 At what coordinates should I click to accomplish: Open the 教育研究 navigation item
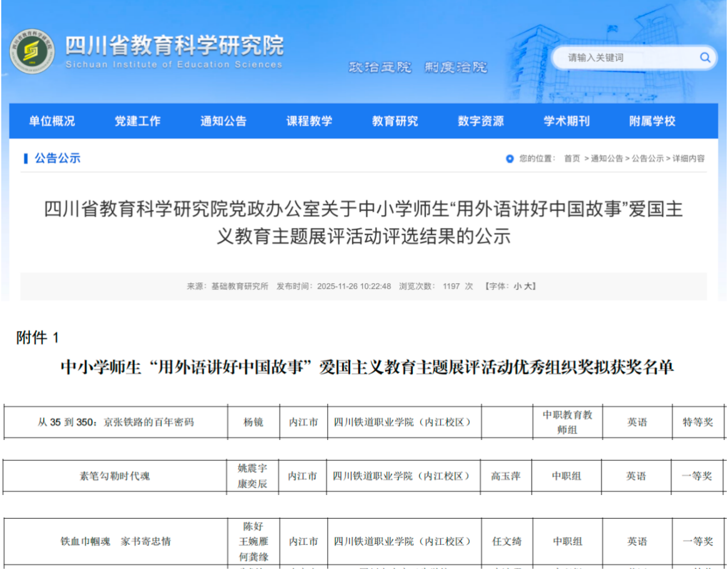coord(395,121)
